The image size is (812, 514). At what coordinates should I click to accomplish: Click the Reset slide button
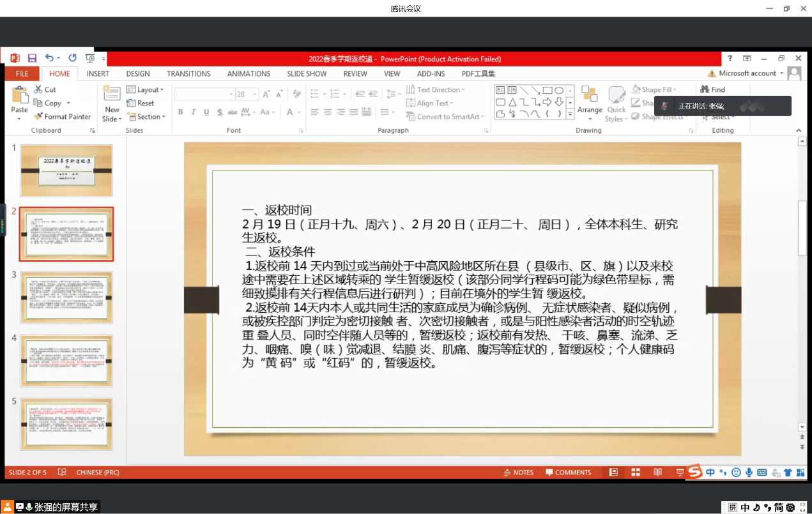tap(141, 103)
